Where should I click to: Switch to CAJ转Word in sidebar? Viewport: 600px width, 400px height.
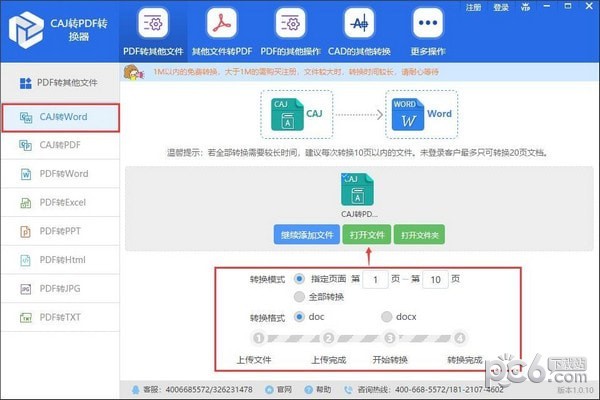point(61,118)
